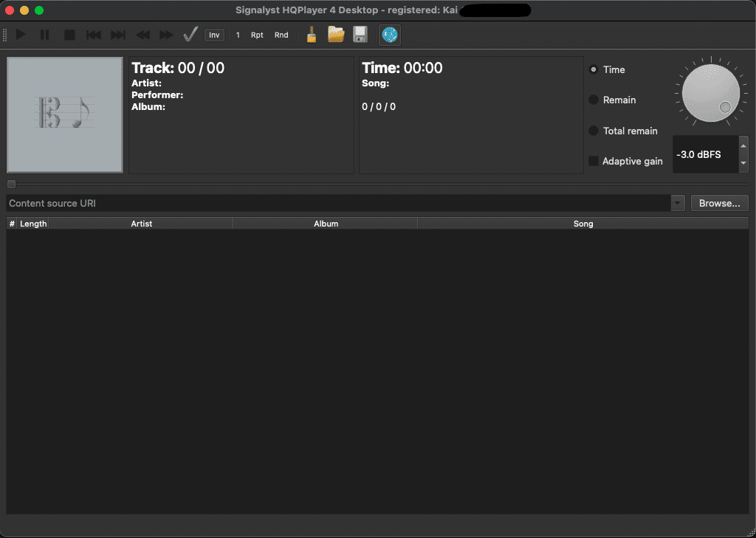This screenshot has height=538, width=756.
Task: Click the blue globe icon in toolbar
Action: pos(390,35)
